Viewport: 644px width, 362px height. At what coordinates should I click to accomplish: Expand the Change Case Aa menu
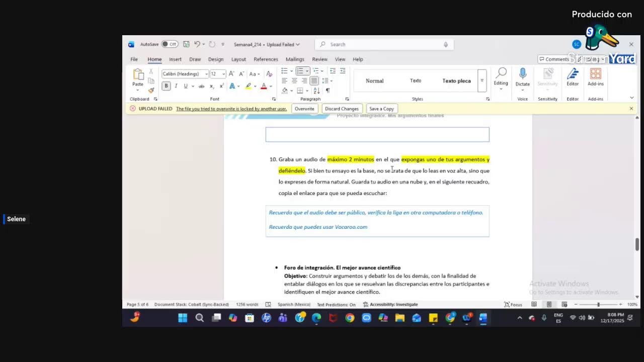click(x=255, y=74)
